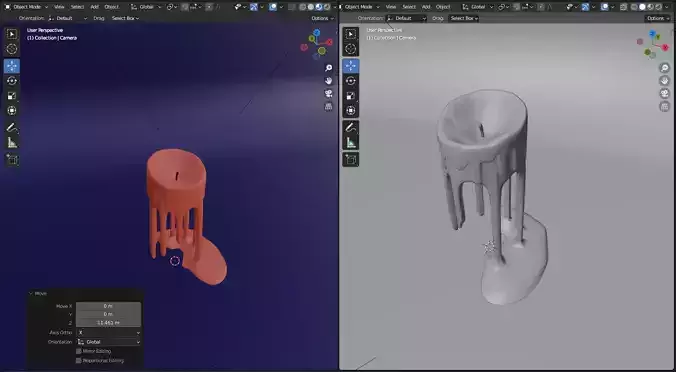
Task: Open Orientation Default dropdown in left viewport
Action: point(68,18)
